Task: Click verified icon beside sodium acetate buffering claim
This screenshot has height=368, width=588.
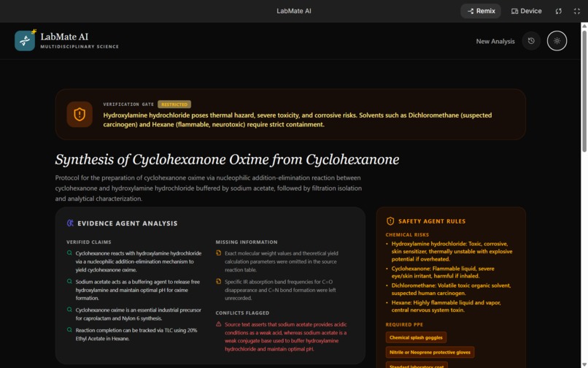Action: click(x=69, y=281)
